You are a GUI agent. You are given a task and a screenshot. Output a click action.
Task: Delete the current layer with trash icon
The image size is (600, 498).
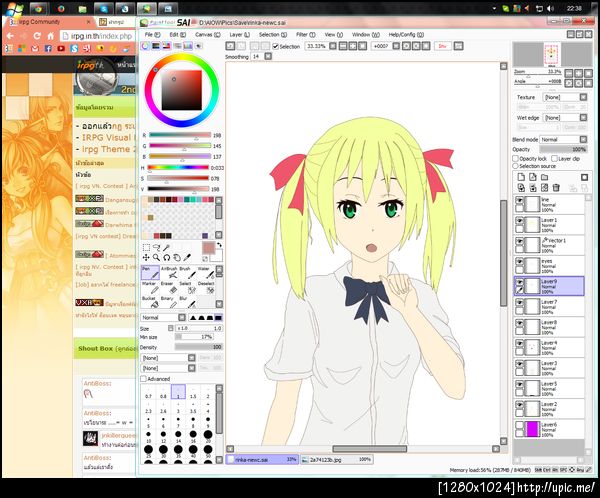click(556, 188)
